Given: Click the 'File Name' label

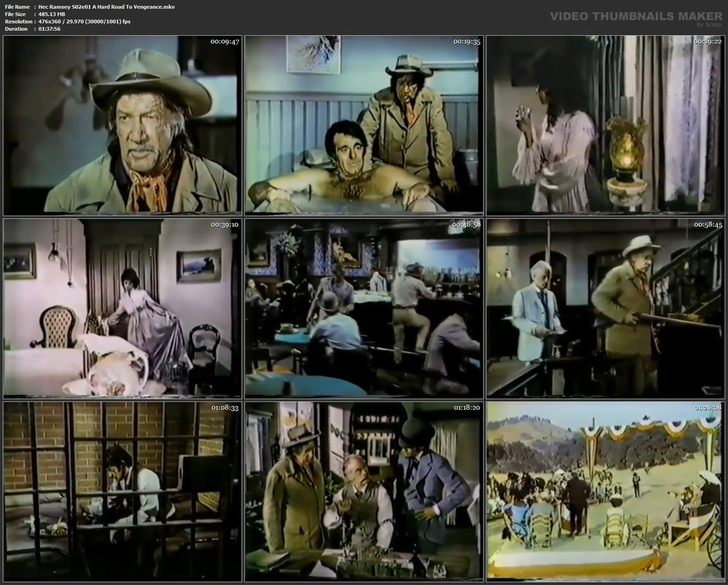Looking at the screenshot, I should pos(18,7).
